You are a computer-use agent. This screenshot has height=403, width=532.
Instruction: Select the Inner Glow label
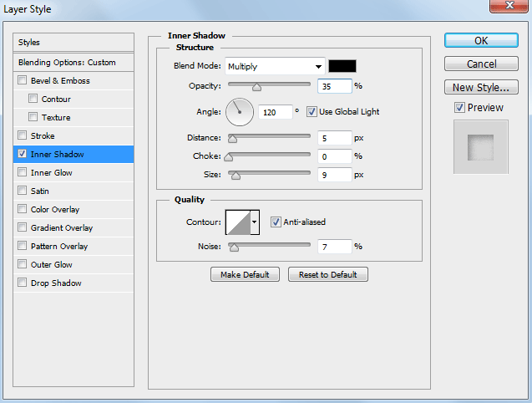(51, 172)
